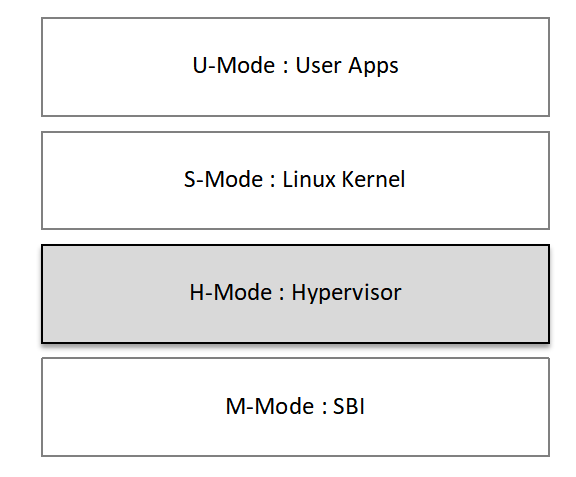
Task: Click the word 'Linux'
Action: [x=309, y=179]
